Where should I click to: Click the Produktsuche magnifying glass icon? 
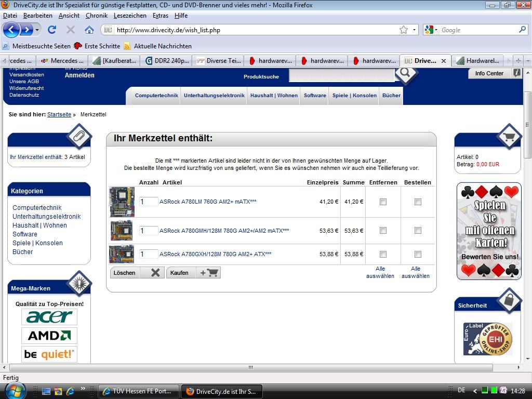click(x=405, y=73)
